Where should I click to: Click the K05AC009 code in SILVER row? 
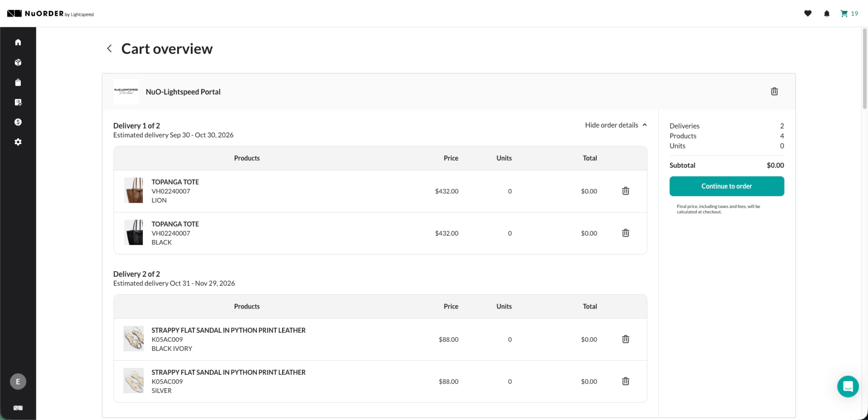point(167,381)
